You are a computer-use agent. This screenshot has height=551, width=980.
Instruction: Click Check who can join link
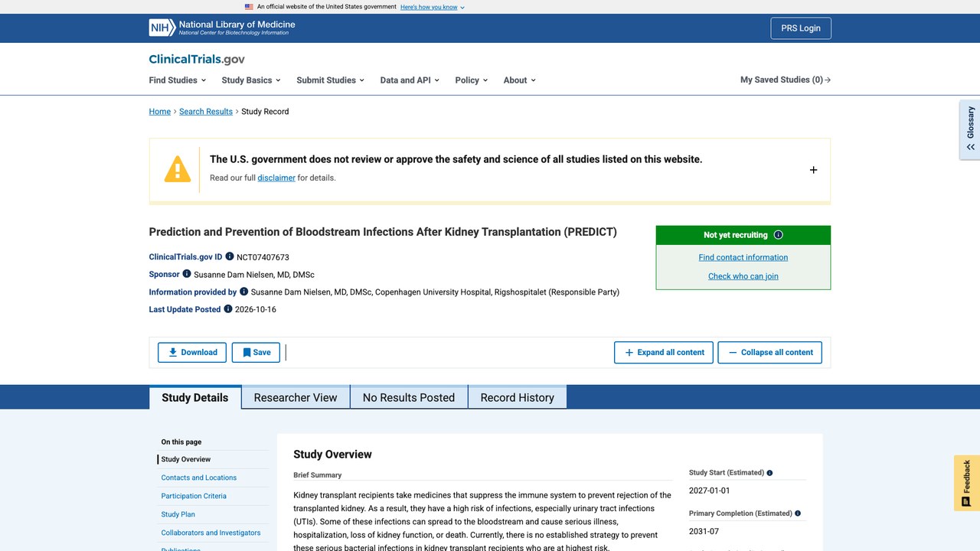(x=743, y=276)
